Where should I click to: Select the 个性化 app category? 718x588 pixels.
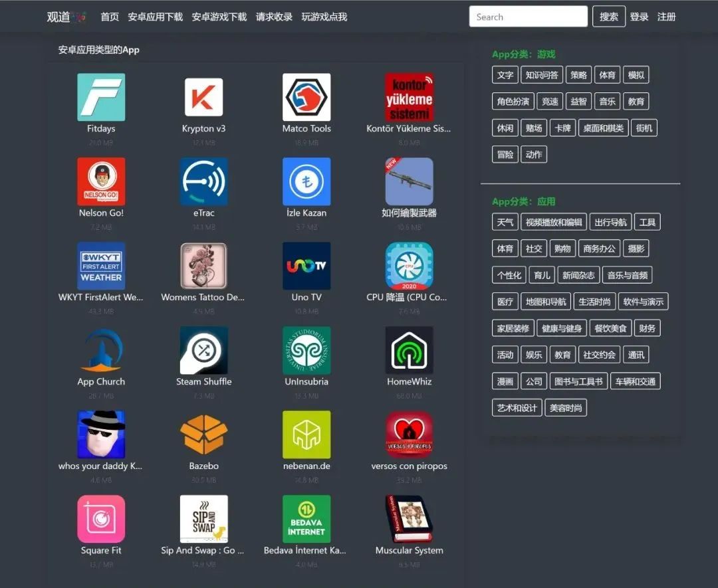509,276
